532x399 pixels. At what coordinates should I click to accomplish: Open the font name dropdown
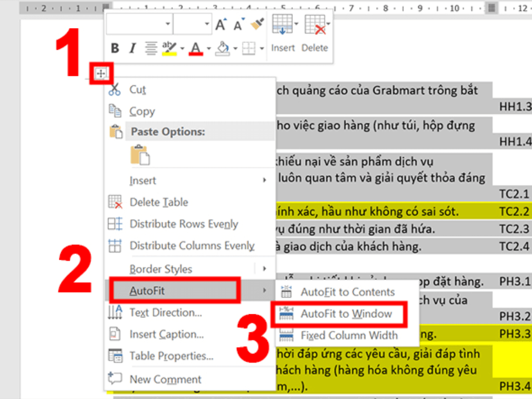click(168, 24)
